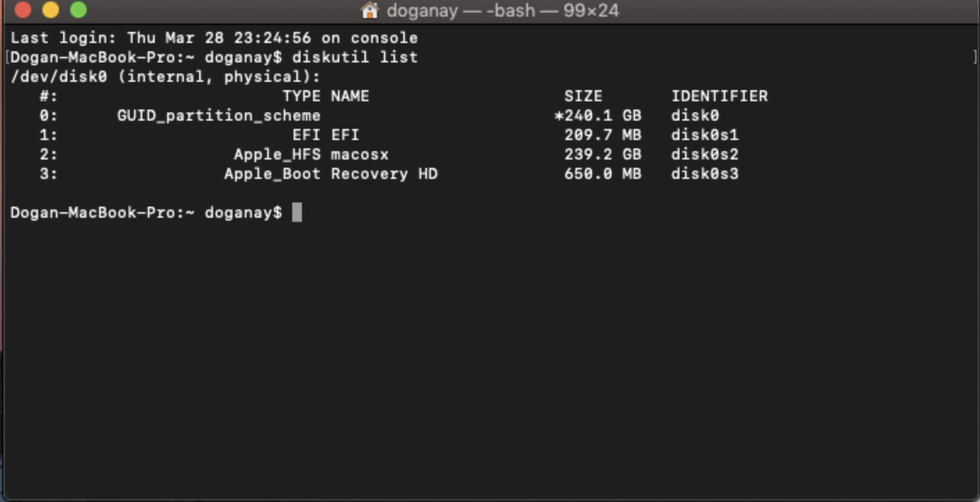980x502 pixels.
Task: Click the IDENTIFIER column header
Action: (x=719, y=96)
